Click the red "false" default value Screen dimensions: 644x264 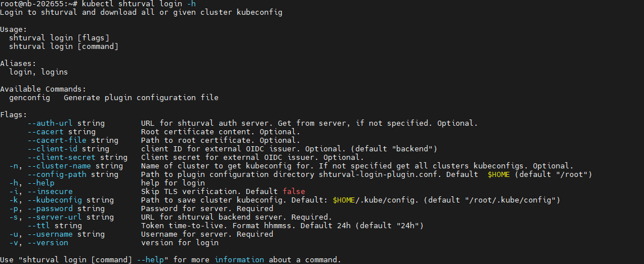[294, 191]
